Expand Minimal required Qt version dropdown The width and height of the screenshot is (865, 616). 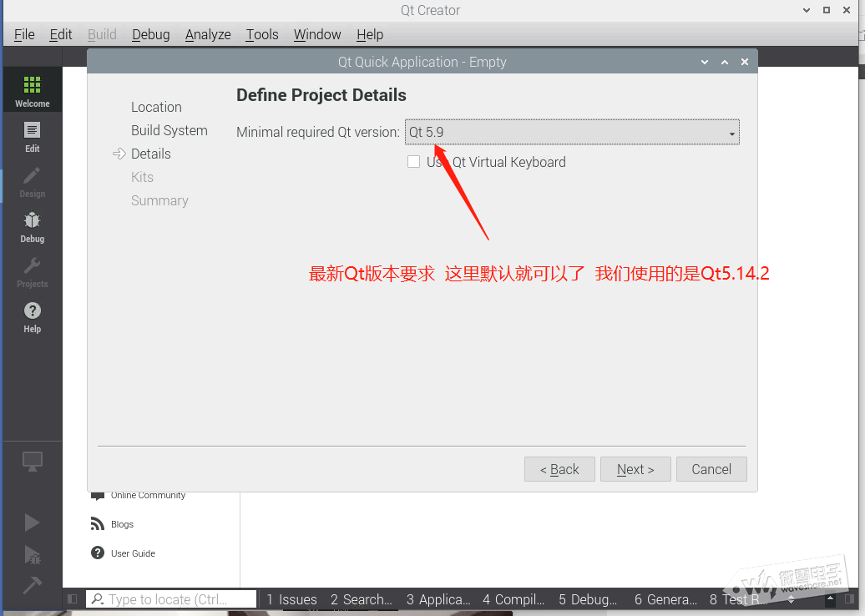tap(572, 133)
